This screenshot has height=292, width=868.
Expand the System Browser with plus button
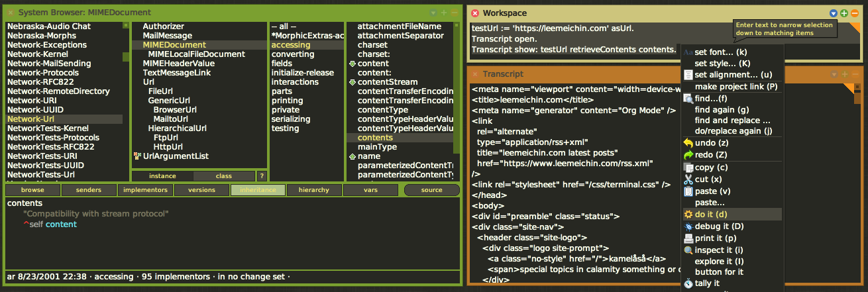point(444,13)
